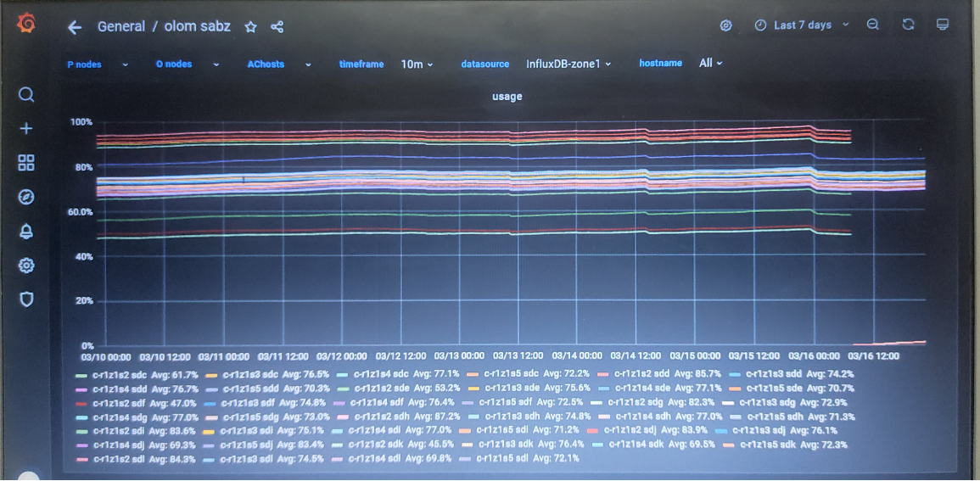
Task: Click the olom sabz dashboard title
Action: click(x=198, y=27)
